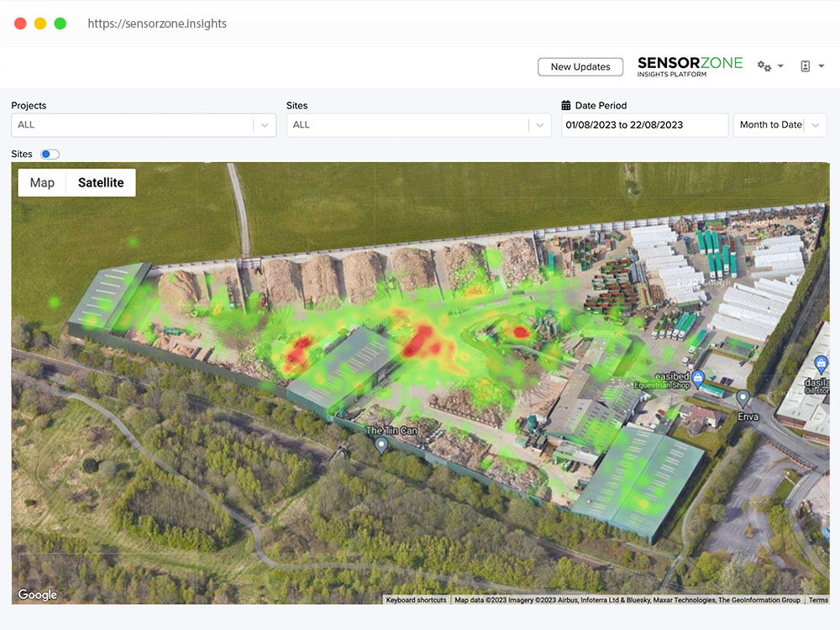840x630 pixels.
Task: Switch to the Map view tab
Action: pos(42,182)
